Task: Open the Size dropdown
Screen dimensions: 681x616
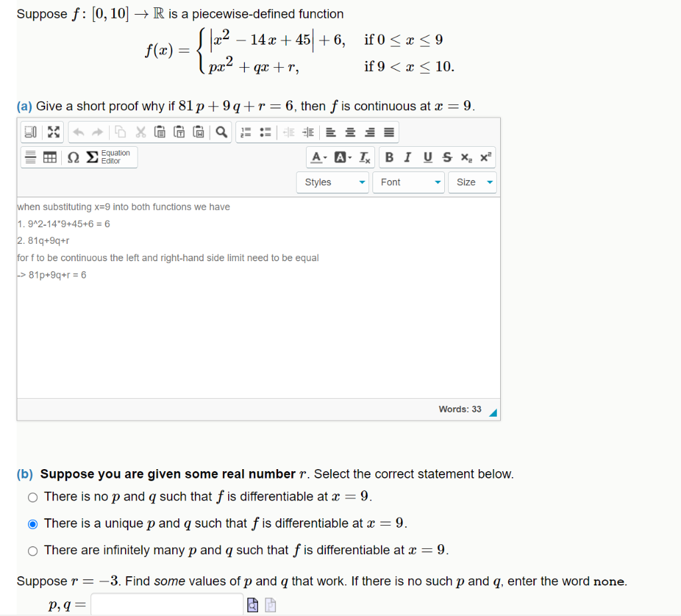Action: pos(472,182)
